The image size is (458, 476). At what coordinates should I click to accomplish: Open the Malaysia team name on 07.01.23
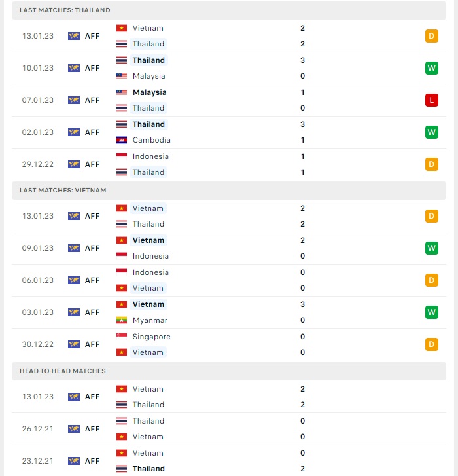point(150,92)
